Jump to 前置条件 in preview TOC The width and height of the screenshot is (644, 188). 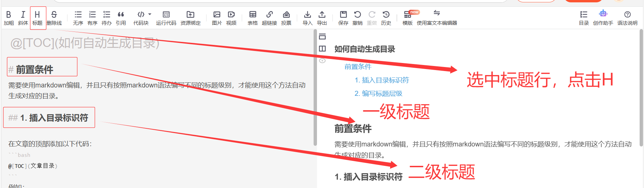pyautogui.click(x=358, y=67)
